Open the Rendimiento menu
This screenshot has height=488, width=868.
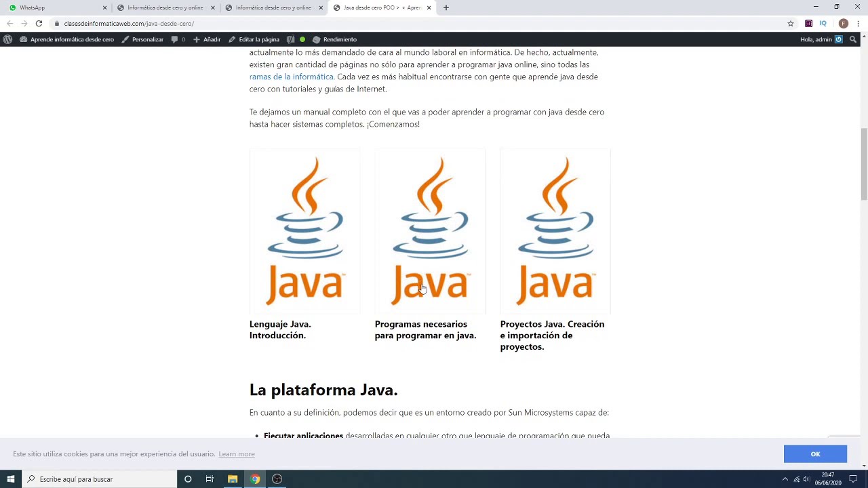click(334, 39)
